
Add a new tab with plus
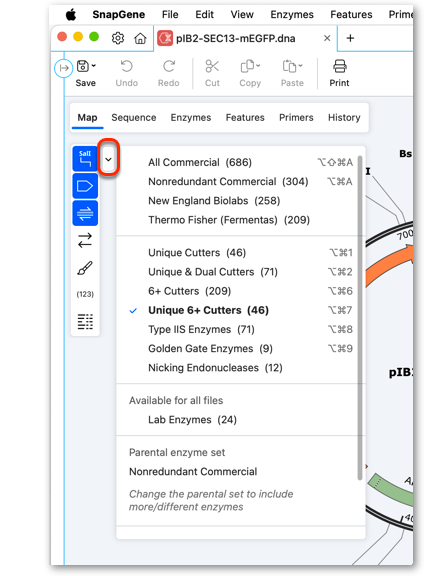350,38
